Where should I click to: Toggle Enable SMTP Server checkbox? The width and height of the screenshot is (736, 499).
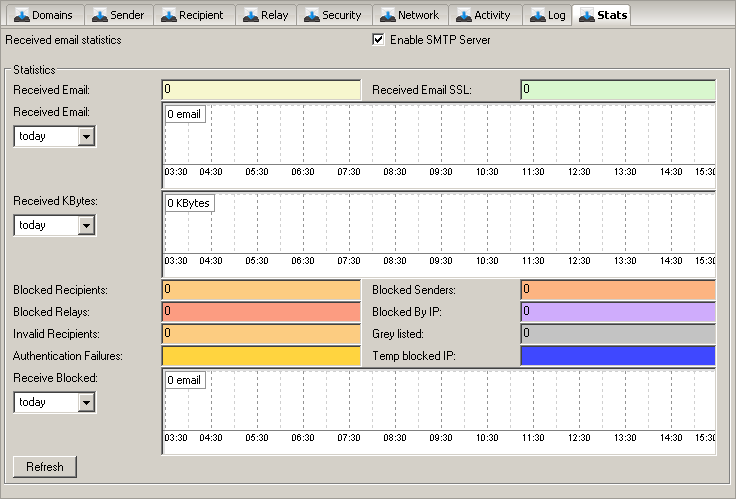click(378, 40)
